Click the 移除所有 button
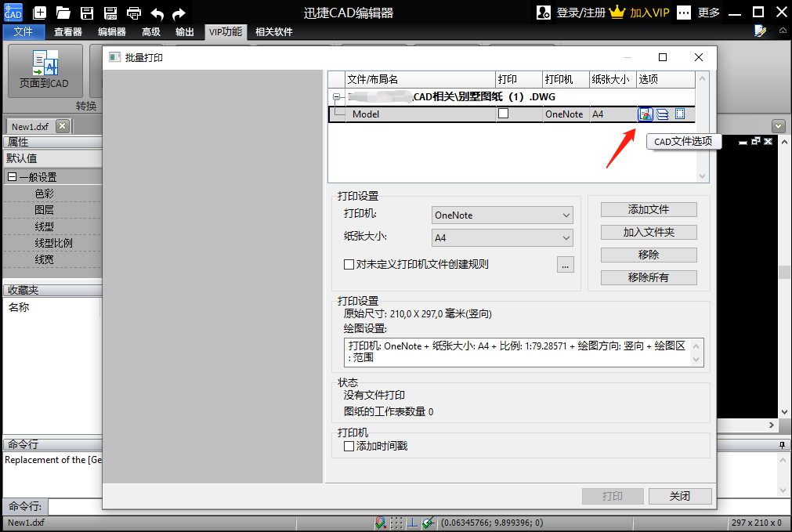This screenshot has width=792, height=532. (649, 277)
